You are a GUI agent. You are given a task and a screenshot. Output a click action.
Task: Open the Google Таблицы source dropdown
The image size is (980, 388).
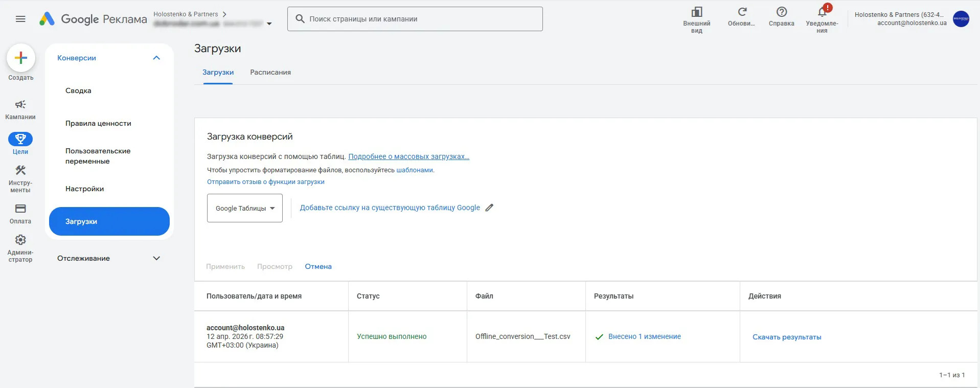pyautogui.click(x=245, y=208)
